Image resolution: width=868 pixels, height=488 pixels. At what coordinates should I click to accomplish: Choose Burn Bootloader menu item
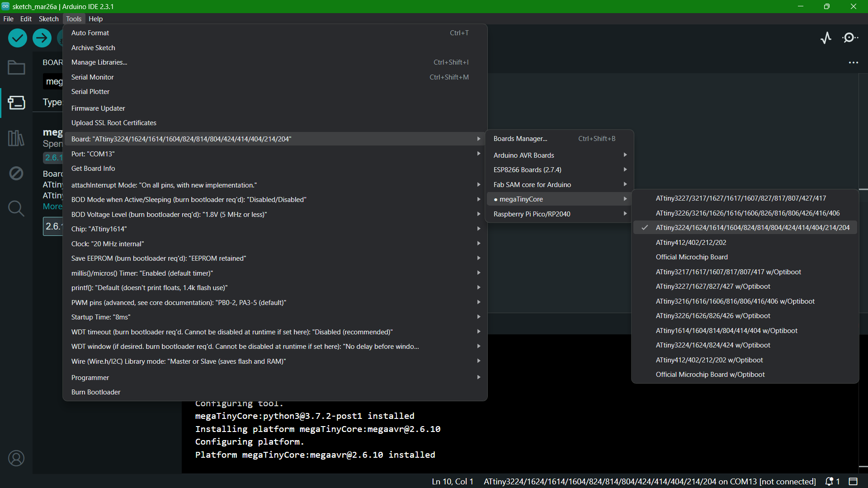click(x=275, y=392)
